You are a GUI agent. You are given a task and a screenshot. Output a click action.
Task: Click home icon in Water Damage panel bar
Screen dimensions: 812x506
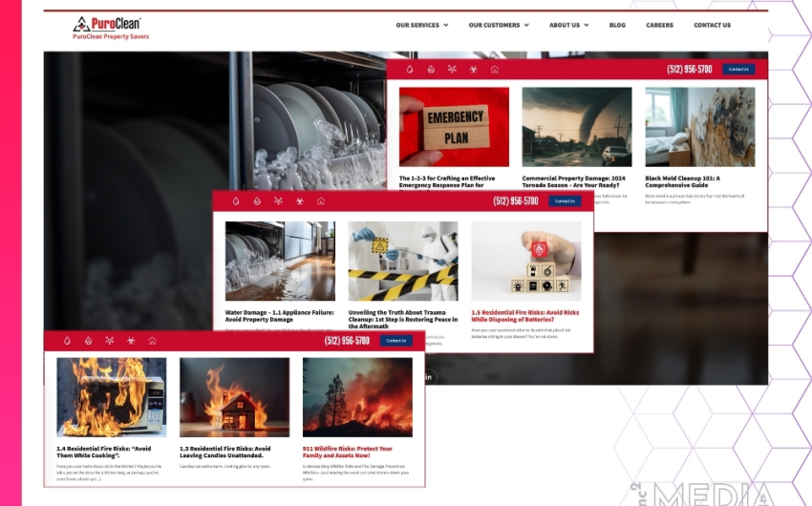(x=321, y=201)
